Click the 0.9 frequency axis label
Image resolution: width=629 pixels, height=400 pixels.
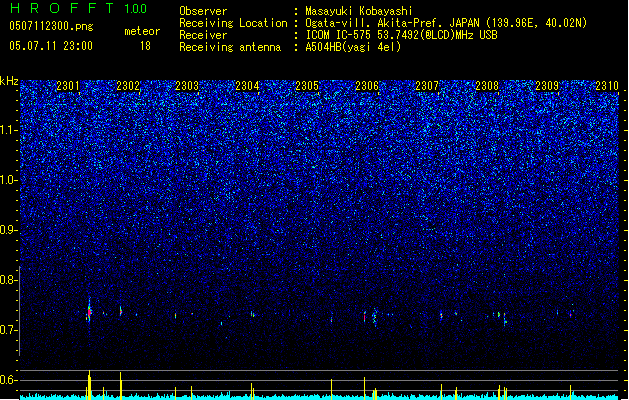coord(9,230)
